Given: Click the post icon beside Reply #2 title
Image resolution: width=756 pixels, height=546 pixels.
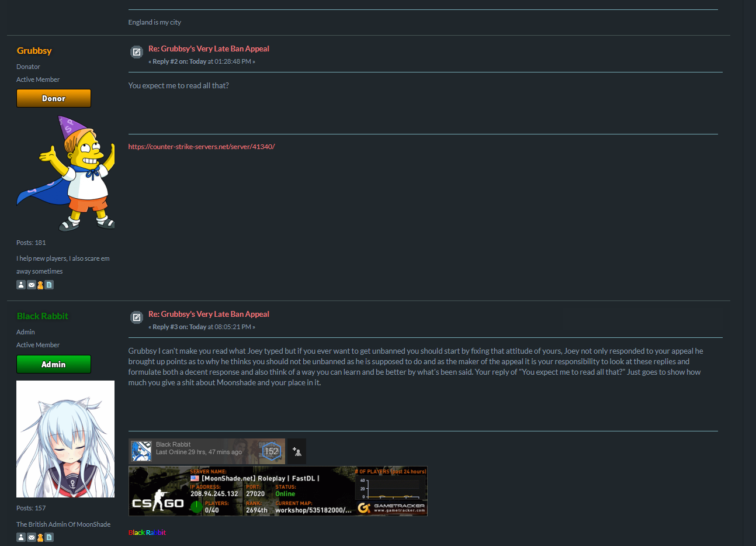Looking at the screenshot, I should [x=137, y=52].
